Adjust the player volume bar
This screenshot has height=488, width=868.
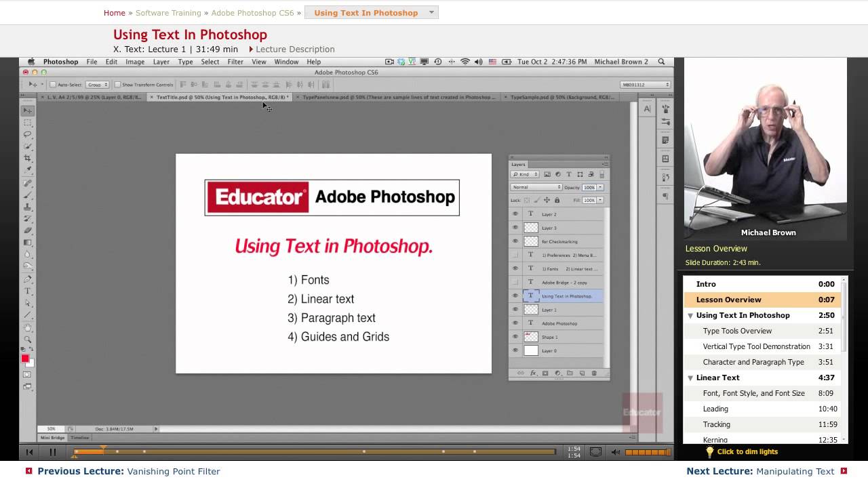point(648,452)
